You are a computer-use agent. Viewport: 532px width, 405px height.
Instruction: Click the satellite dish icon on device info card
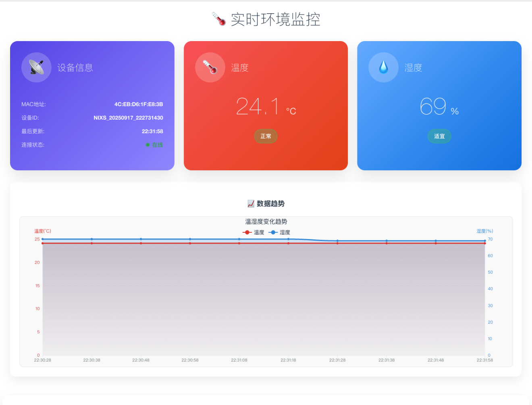(x=36, y=67)
